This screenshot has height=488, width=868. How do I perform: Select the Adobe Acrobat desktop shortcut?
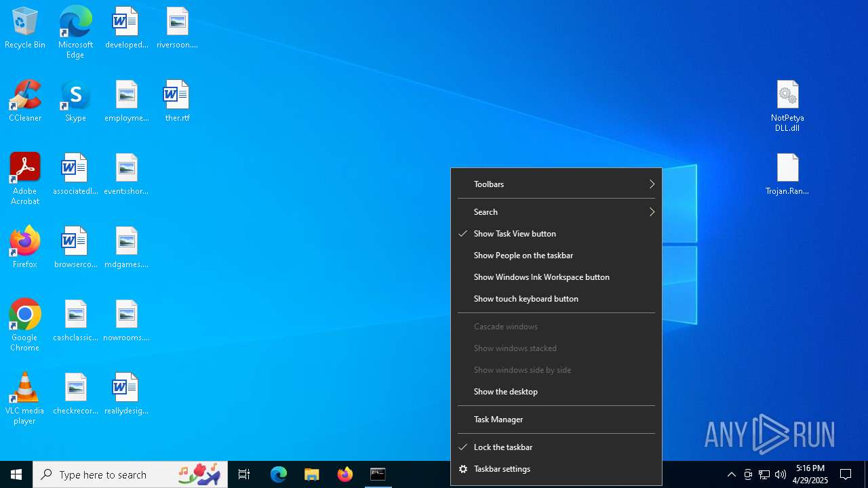coord(25,180)
